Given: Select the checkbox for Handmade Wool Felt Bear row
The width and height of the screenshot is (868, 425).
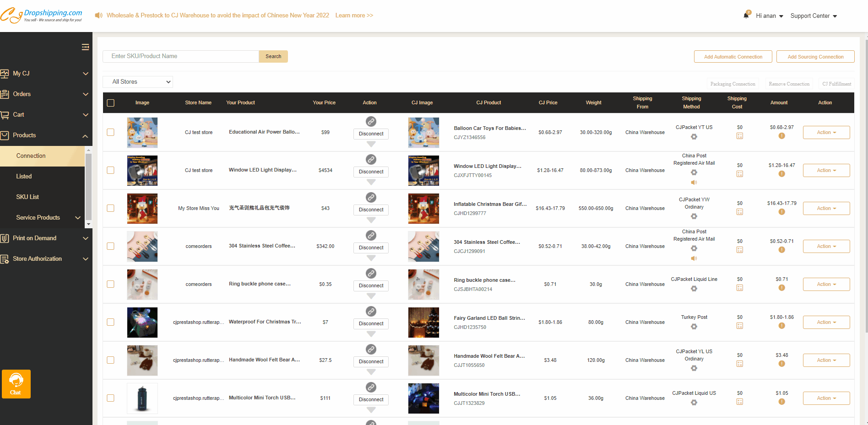Looking at the screenshot, I should click(111, 360).
